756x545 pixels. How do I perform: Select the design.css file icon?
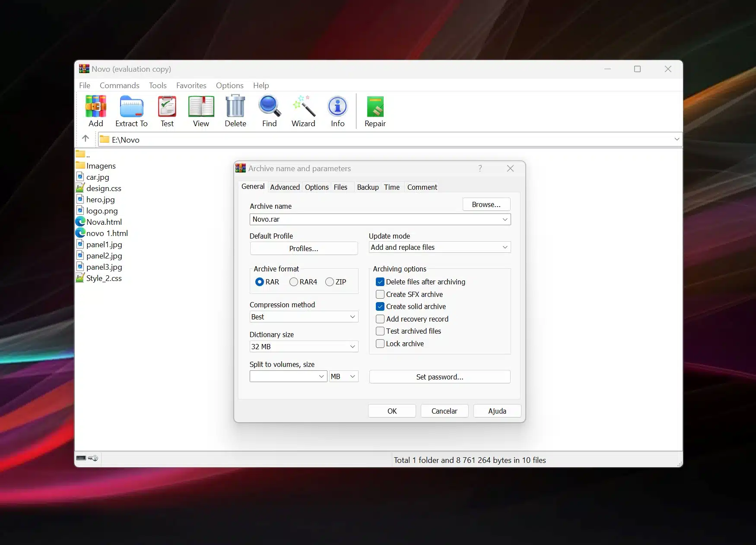80,188
